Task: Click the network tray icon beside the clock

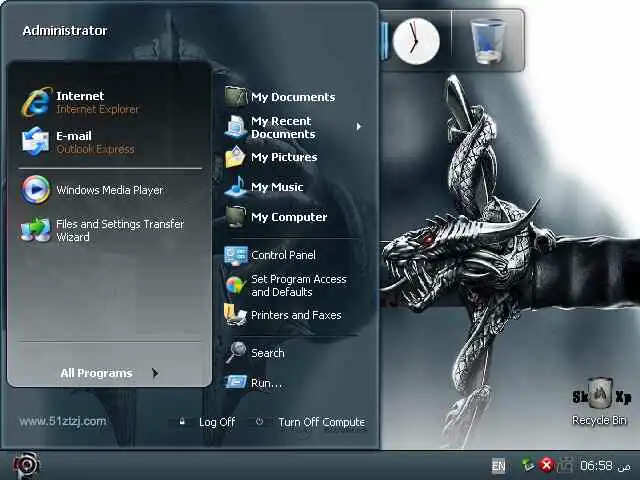Action: coord(566,465)
